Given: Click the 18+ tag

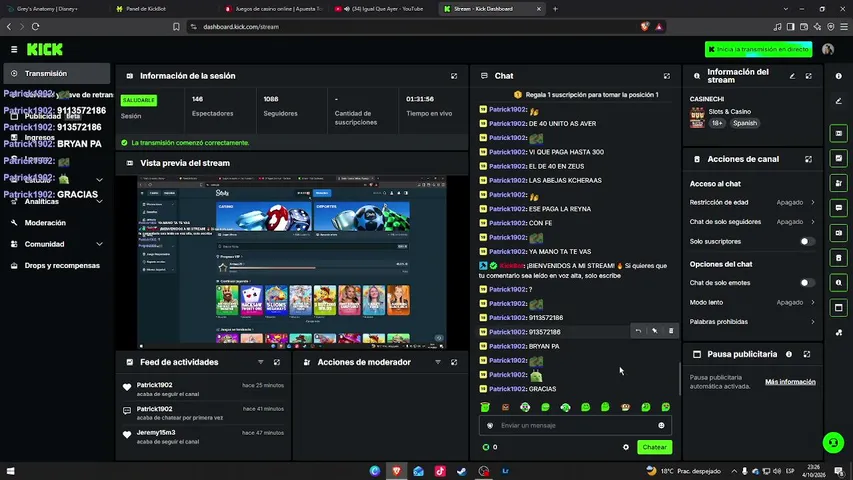Looking at the screenshot, I should pyautogui.click(x=717, y=124).
